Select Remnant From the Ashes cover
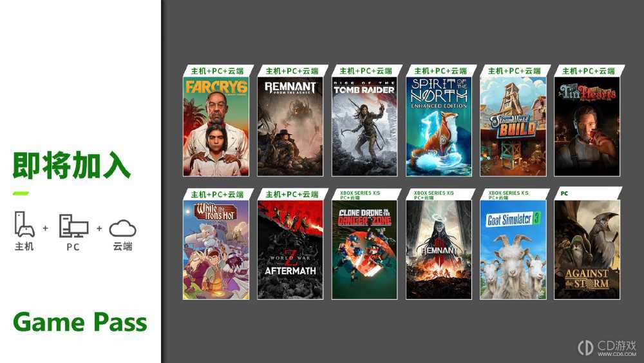644x363 pixels. pyautogui.click(x=290, y=126)
